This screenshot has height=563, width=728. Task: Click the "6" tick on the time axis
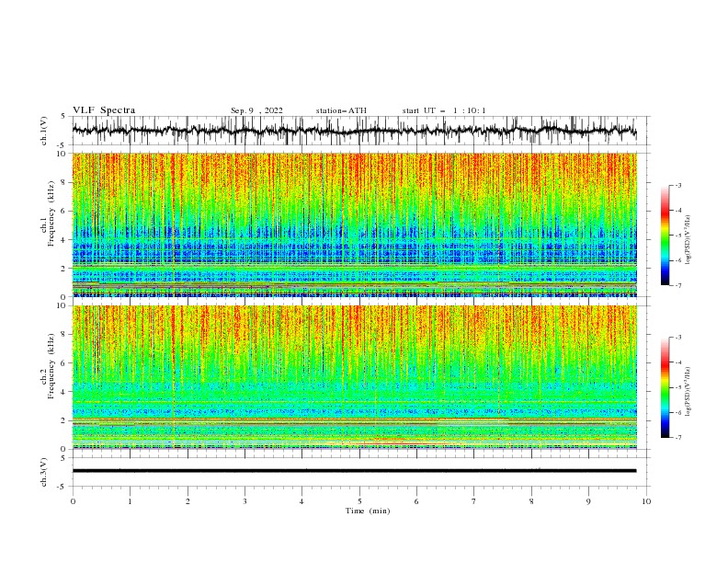[417, 501]
